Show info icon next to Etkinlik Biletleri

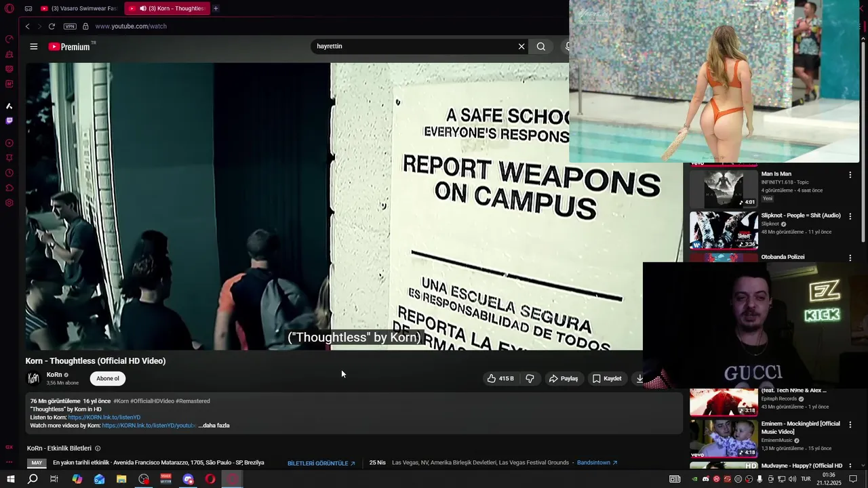tap(98, 449)
